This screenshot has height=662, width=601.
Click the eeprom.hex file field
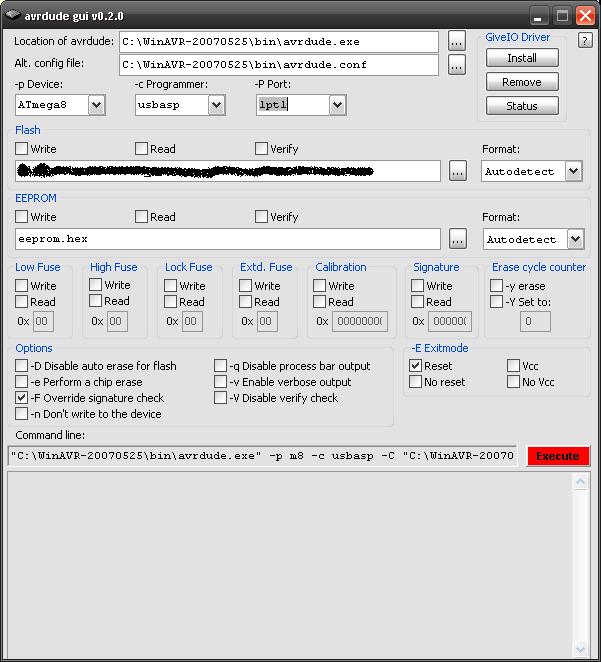tap(228, 239)
